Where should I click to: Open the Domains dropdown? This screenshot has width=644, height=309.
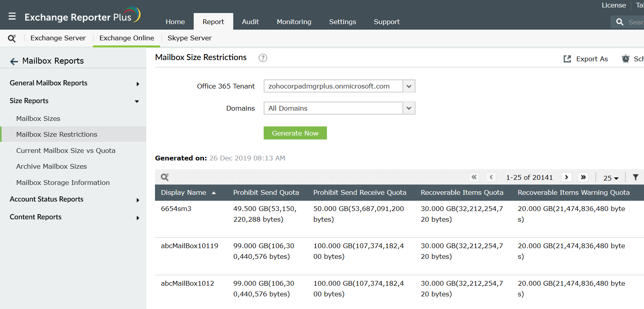coord(409,108)
